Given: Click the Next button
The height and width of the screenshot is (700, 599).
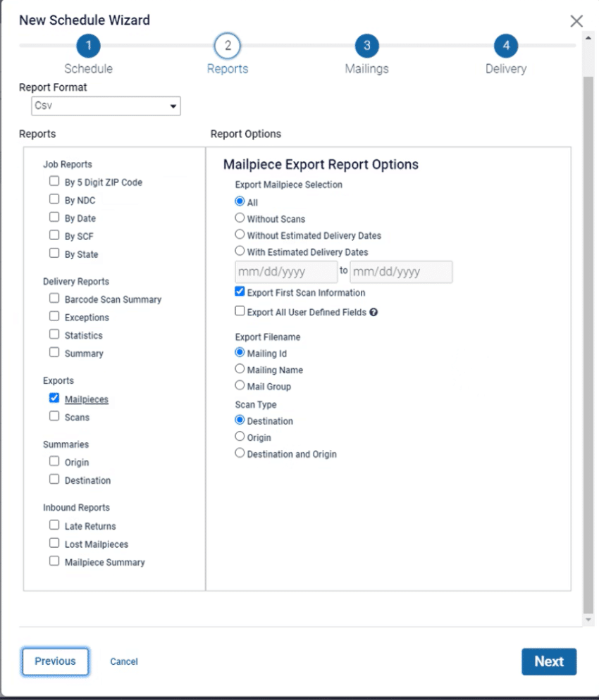Looking at the screenshot, I should click(548, 661).
